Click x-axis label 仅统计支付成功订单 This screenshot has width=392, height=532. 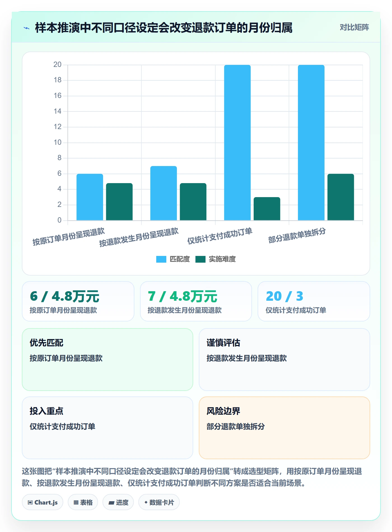[x=220, y=236]
